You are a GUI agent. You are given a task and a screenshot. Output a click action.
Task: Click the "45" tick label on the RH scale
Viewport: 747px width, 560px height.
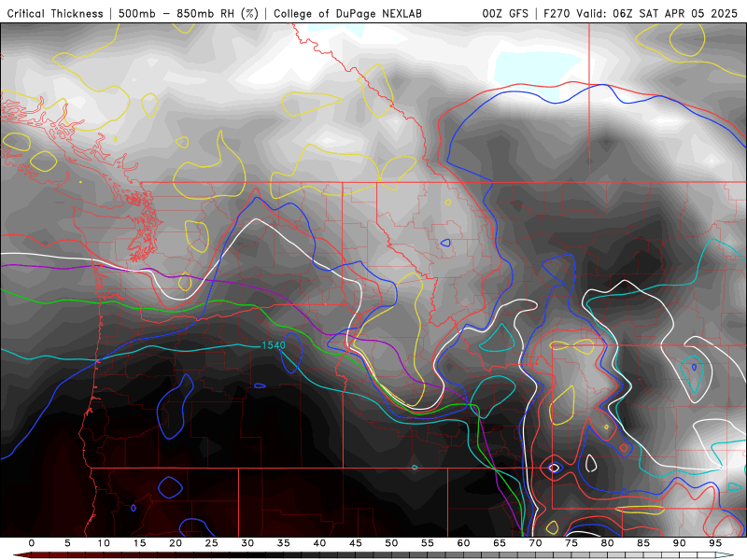coord(356,543)
